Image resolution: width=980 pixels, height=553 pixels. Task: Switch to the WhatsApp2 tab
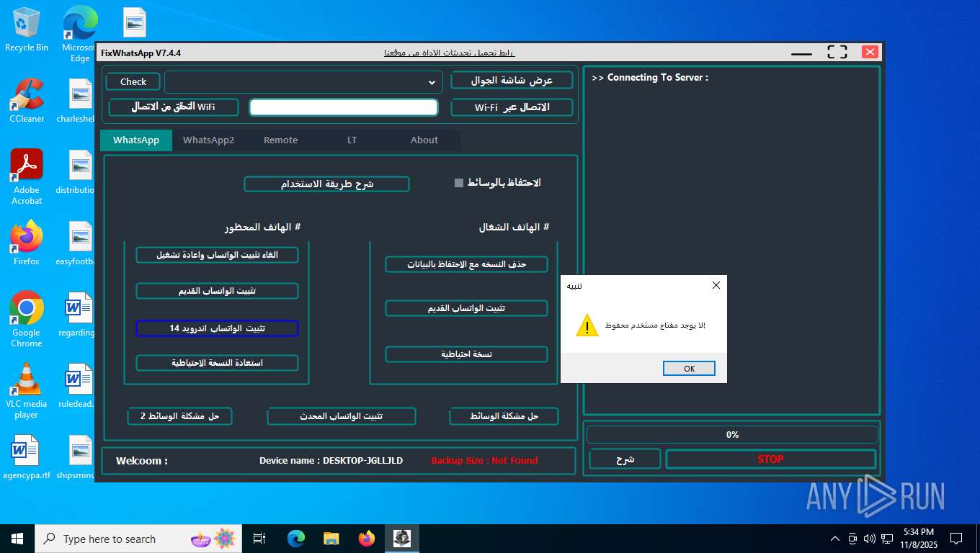[x=208, y=140]
